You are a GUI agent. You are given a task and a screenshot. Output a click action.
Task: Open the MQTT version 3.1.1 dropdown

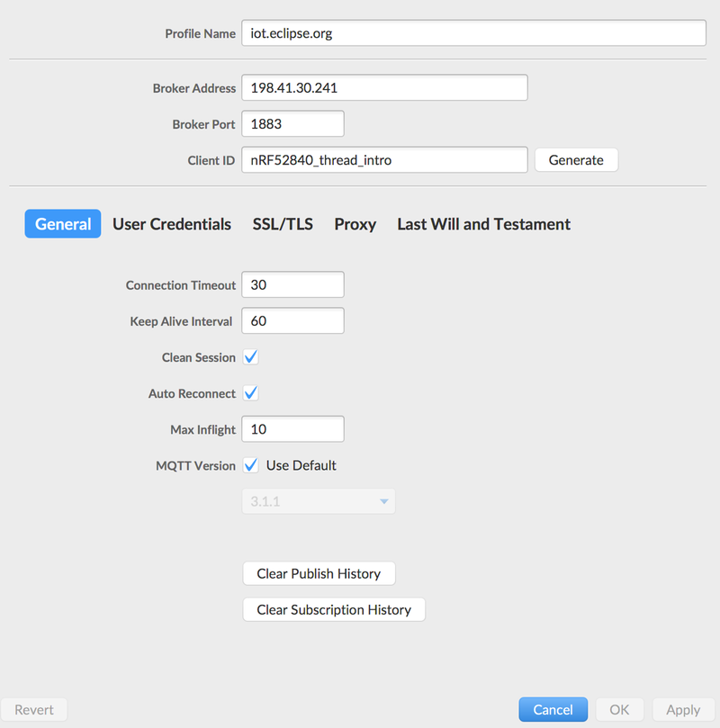[318, 501]
